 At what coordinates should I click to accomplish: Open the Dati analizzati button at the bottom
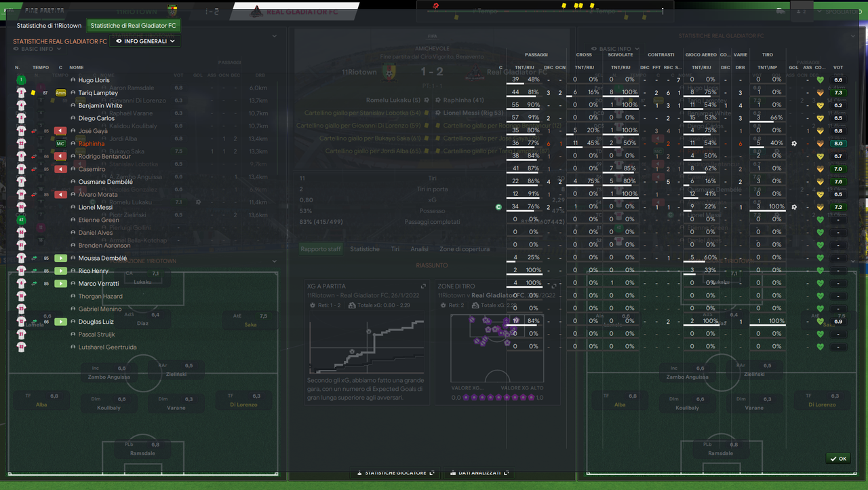481,473
